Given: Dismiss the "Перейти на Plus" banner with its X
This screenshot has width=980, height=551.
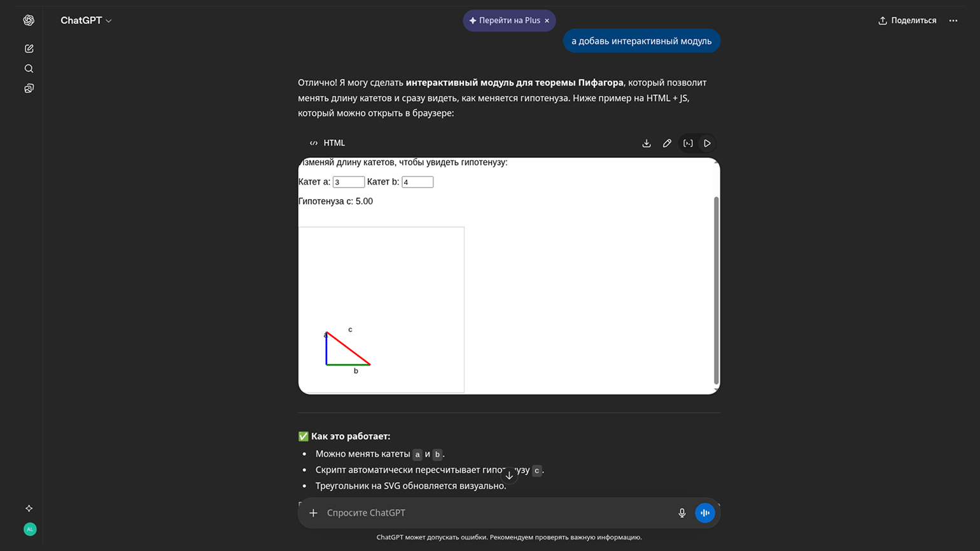Looking at the screenshot, I should [547, 20].
